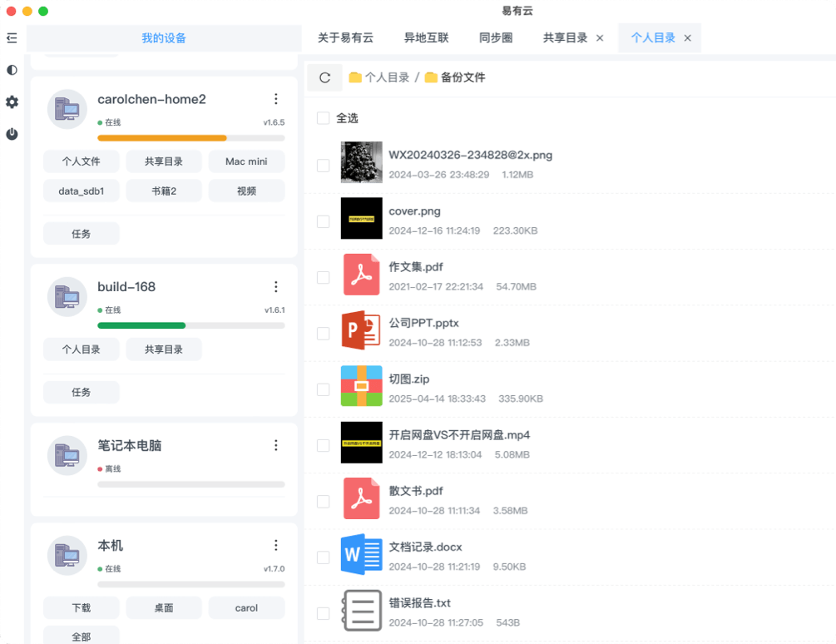Click the Mac mini button under carolchen-home2
The image size is (836, 644).
coord(246,161)
